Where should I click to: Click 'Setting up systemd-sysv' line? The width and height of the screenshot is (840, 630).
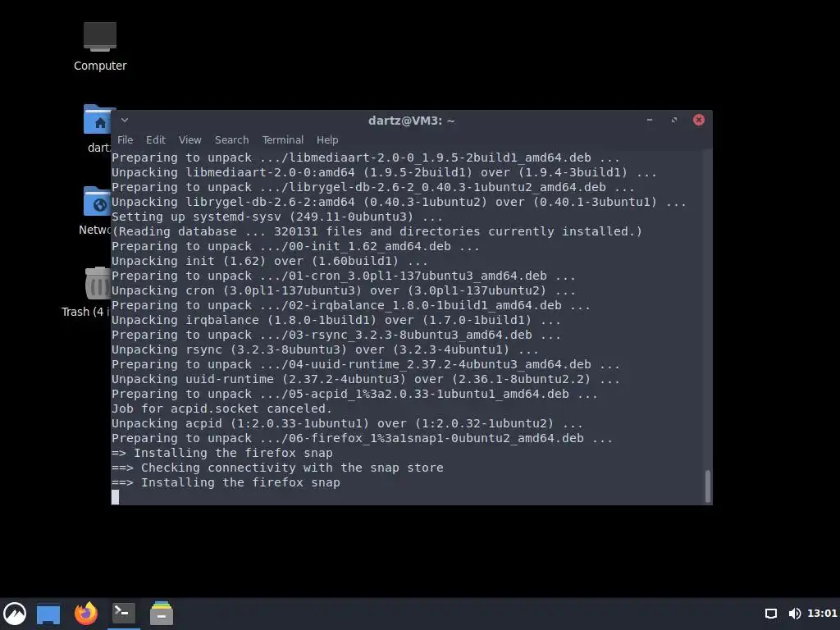tap(277, 217)
